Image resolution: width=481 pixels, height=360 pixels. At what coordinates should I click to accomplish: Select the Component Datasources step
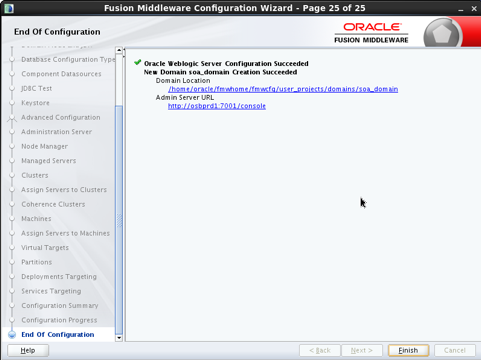coord(61,74)
